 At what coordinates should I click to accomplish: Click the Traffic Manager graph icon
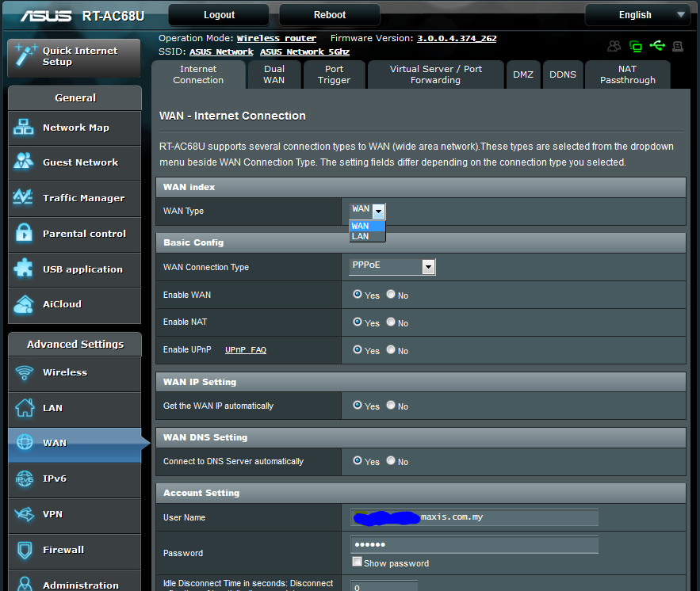[23, 197]
